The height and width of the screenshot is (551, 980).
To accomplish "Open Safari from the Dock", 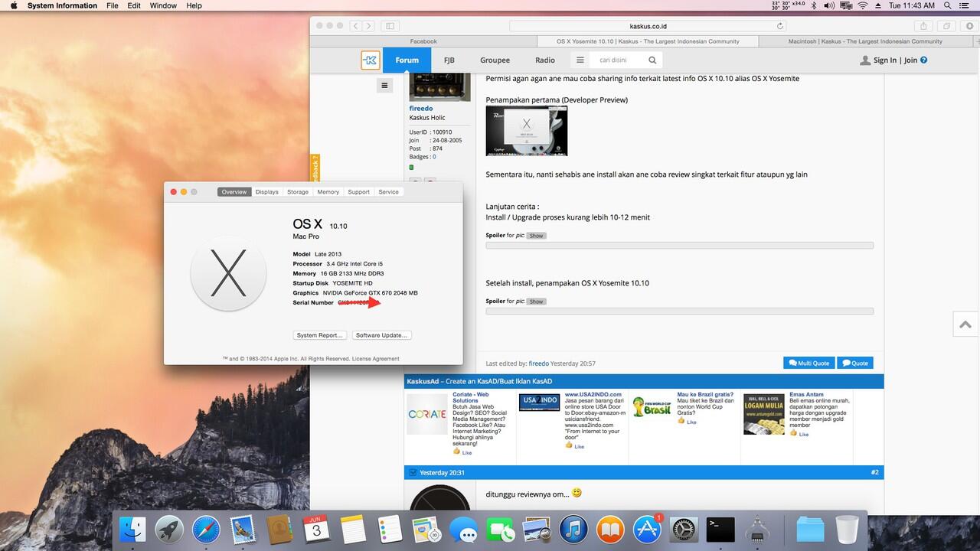I will pyautogui.click(x=206, y=530).
